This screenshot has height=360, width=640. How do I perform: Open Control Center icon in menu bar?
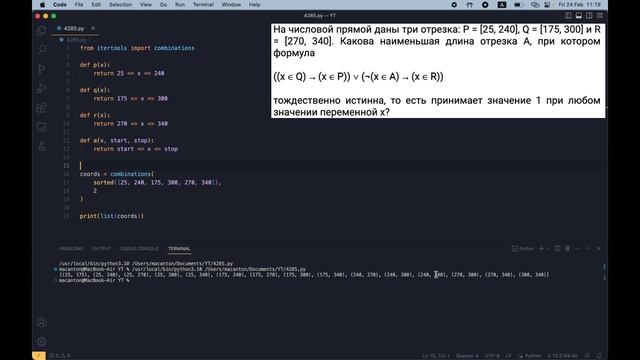point(548,5)
